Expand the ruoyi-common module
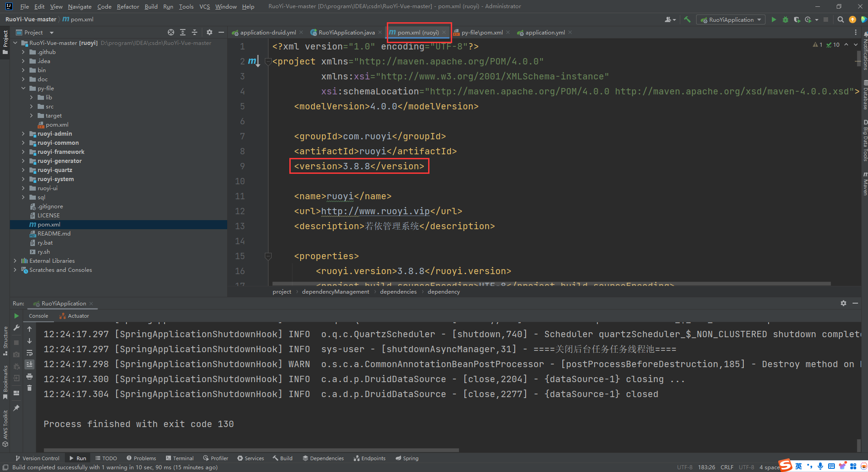Screen dimensions: 868x472 point(23,143)
